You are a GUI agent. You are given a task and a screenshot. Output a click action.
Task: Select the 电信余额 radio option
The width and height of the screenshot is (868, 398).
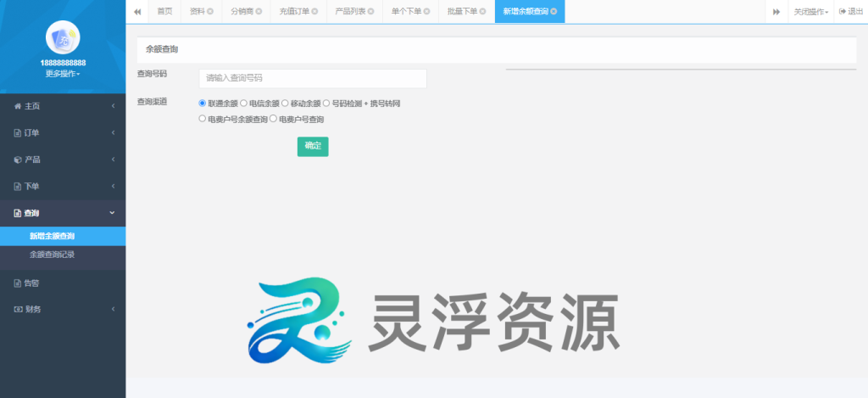pyautogui.click(x=243, y=103)
